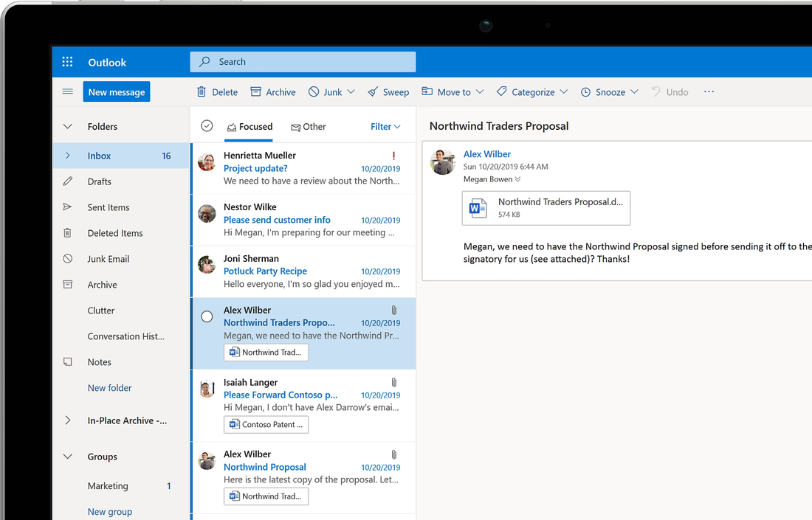Open the Filter dropdown

pyautogui.click(x=385, y=127)
